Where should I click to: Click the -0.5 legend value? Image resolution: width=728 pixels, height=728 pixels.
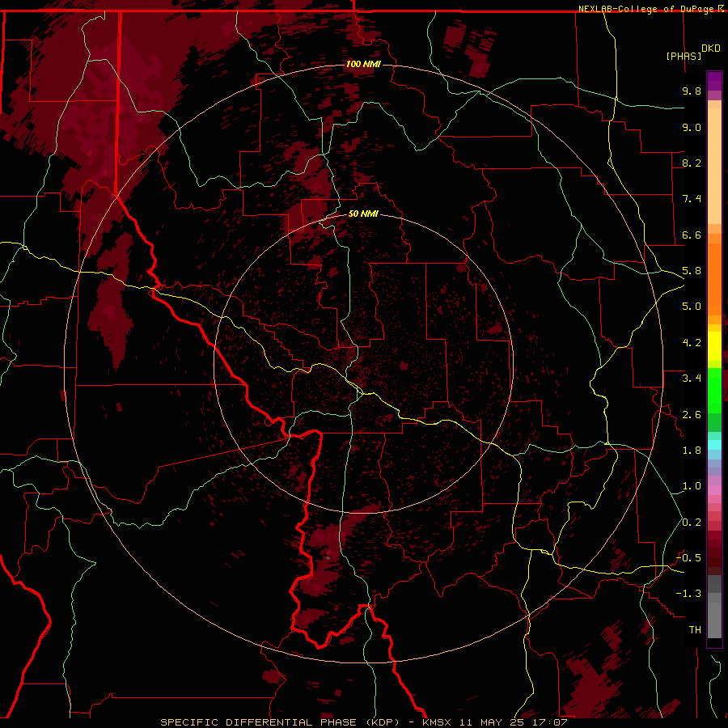coord(688,558)
